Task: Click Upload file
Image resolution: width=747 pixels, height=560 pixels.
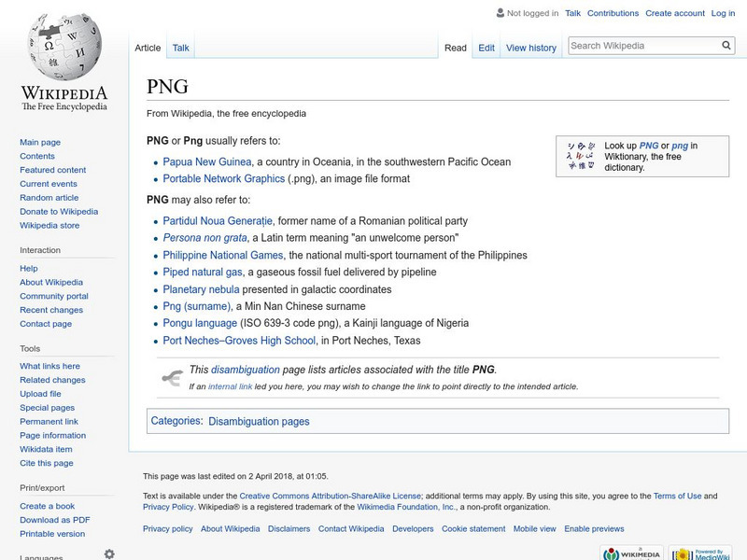Action: (x=40, y=393)
